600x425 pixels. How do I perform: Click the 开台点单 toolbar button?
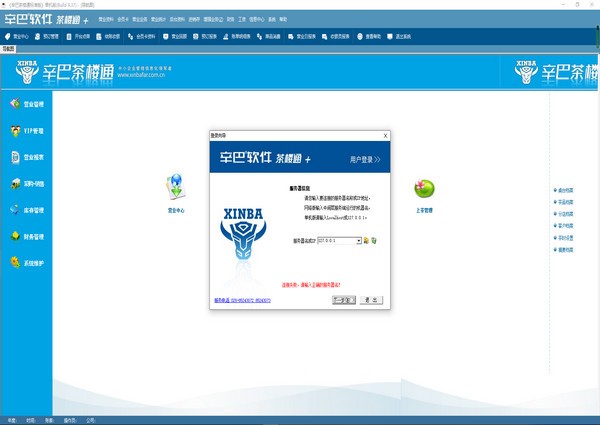78,36
